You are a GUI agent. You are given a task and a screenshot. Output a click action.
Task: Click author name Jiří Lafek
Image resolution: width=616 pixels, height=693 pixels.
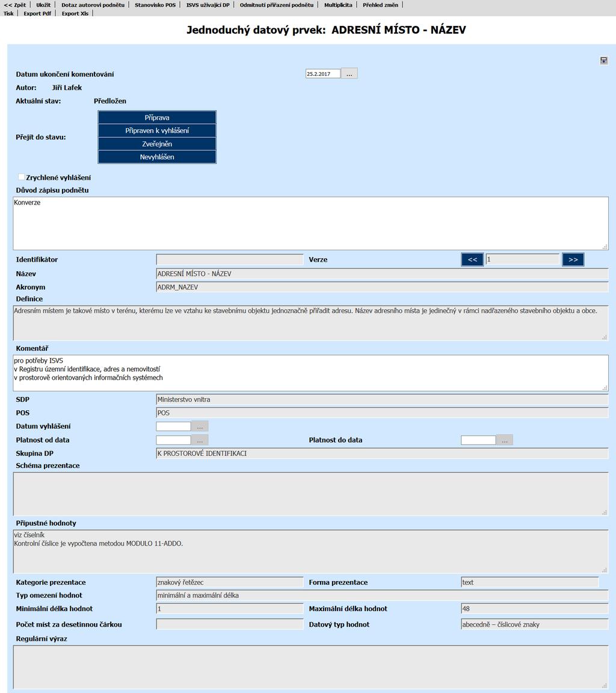[67, 87]
